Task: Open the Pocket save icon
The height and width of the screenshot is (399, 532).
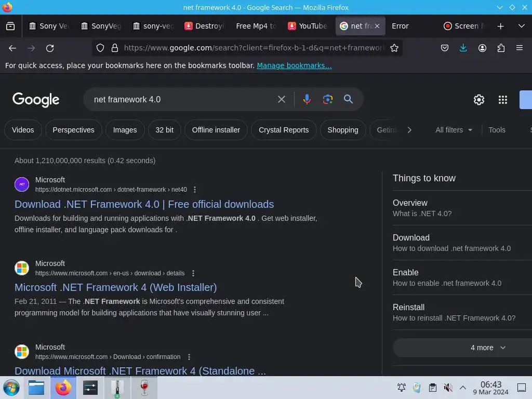Action: pyautogui.click(x=445, y=48)
